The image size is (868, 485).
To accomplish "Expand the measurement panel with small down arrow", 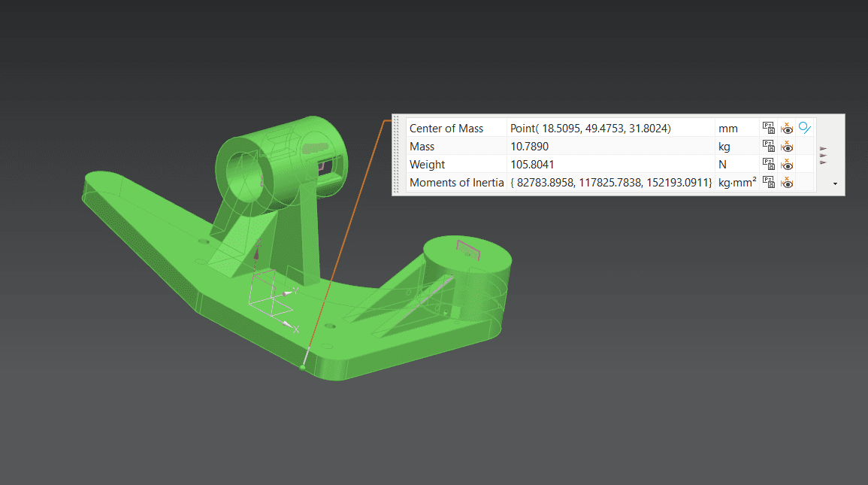I will click(836, 183).
